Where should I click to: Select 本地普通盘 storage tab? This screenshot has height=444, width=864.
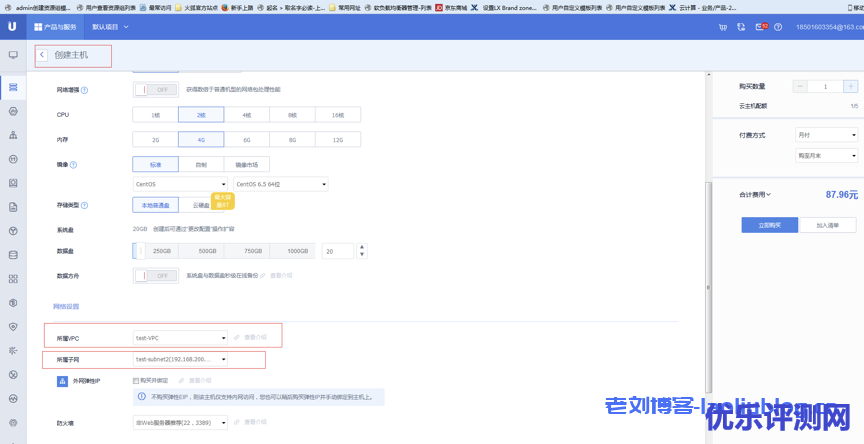click(155, 205)
